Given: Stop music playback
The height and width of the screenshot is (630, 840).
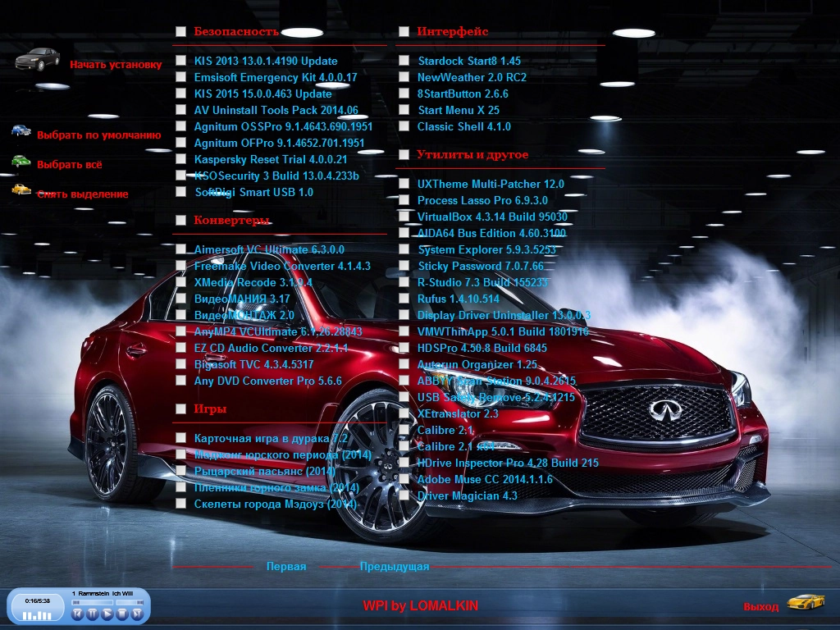Looking at the screenshot, I should tap(122, 614).
